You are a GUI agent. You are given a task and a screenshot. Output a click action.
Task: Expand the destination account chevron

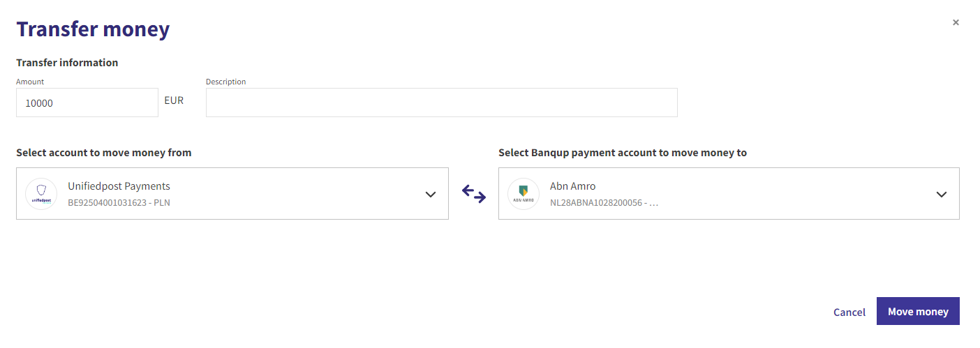tap(942, 195)
